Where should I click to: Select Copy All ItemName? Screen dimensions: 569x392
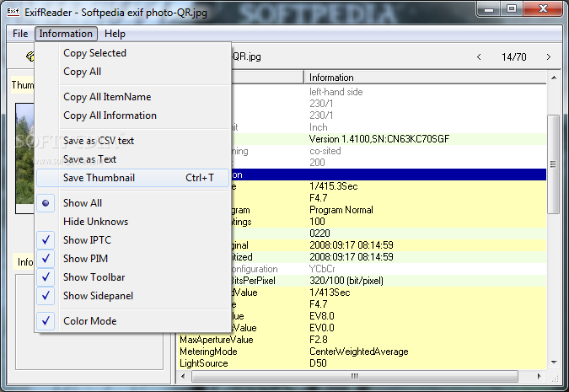pyautogui.click(x=133, y=97)
